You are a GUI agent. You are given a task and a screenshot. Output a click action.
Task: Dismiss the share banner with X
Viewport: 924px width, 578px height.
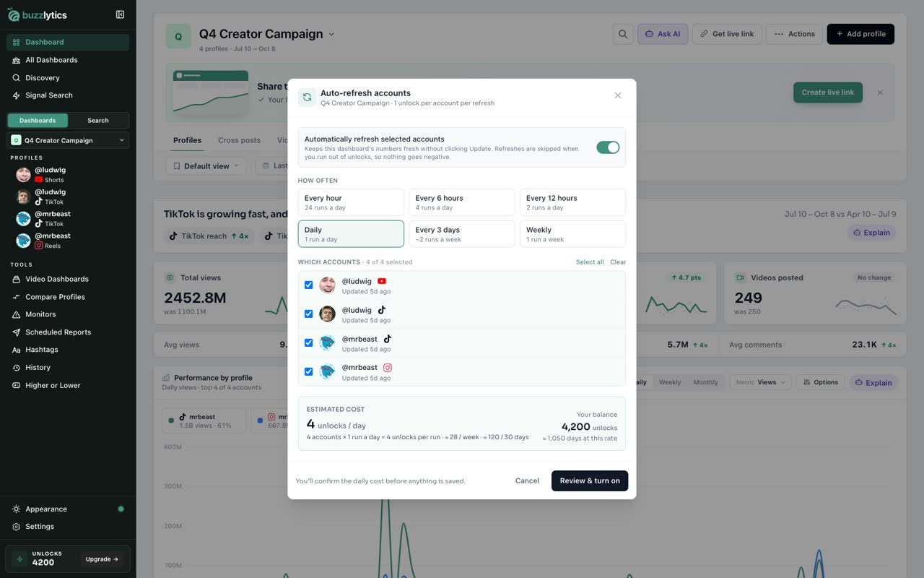click(880, 92)
